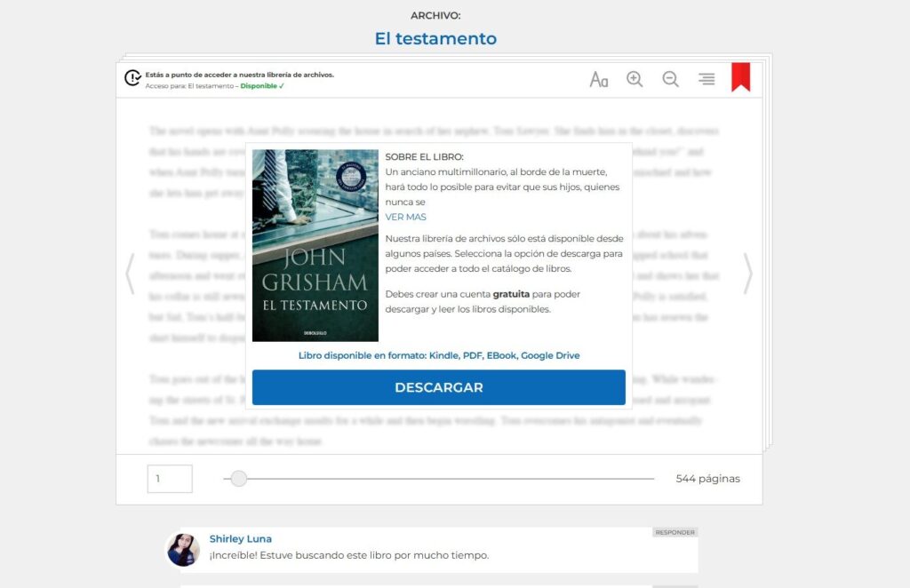Expand description with VER MAS link
The width and height of the screenshot is (910, 588).
(x=405, y=217)
